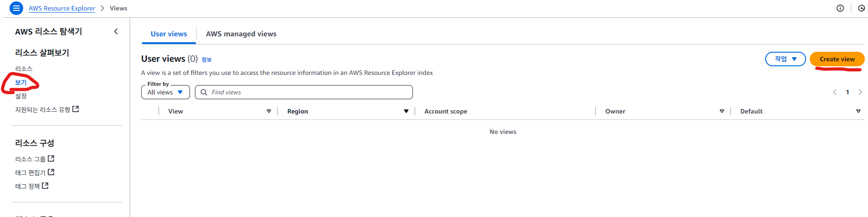
Task: Go to previous page arrow
Action: tap(835, 92)
